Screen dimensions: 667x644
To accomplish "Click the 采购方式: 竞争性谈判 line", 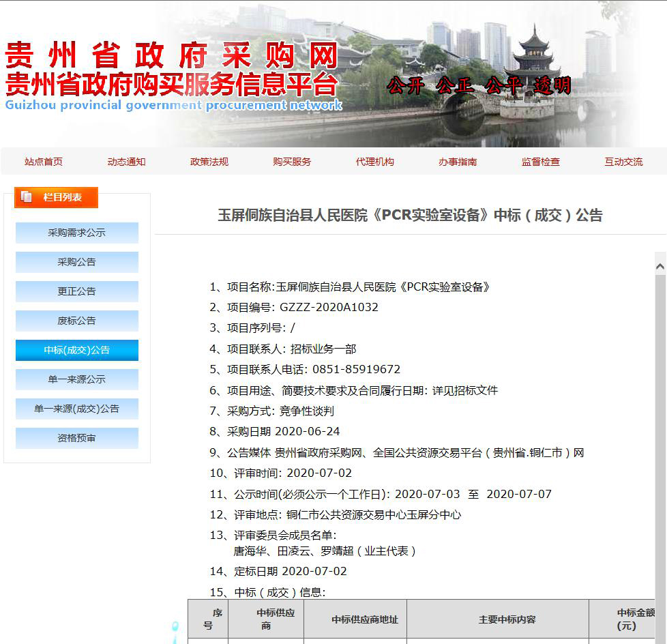I will (272, 411).
